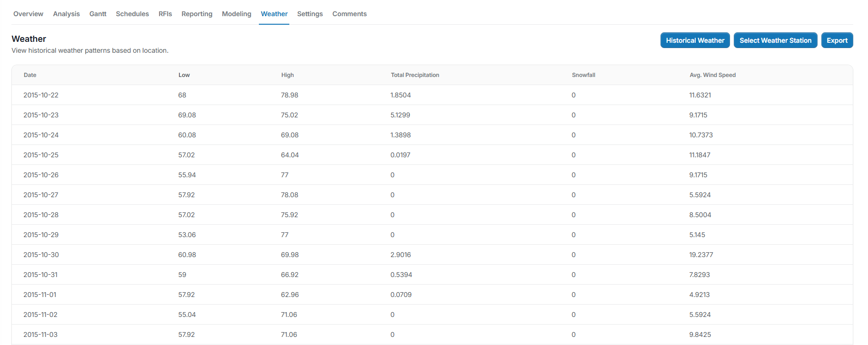Select the RFIs tab
The height and width of the screenshot is (345, 868).
165,14
